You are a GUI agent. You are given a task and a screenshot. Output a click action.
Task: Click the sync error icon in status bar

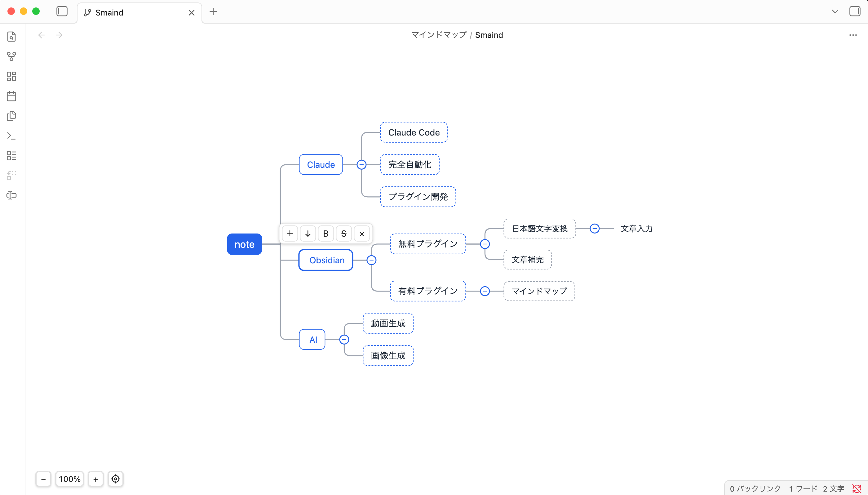coord(857,489)
